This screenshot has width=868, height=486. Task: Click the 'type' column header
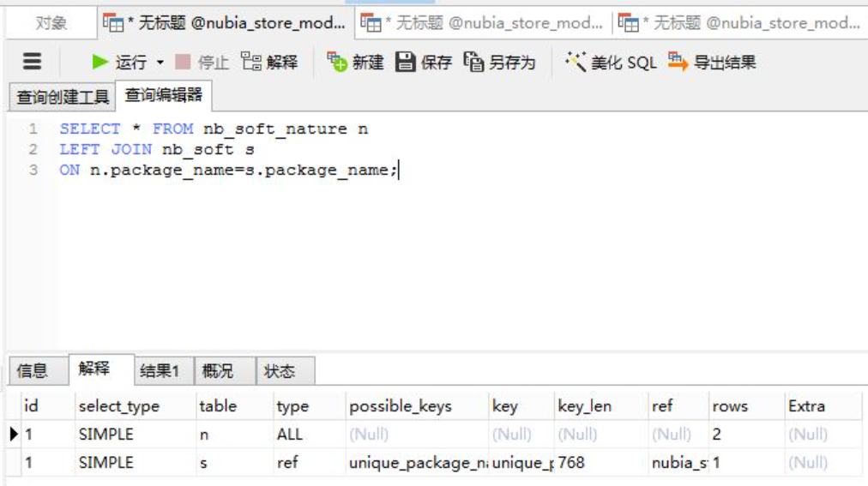(x=310, y=406)
